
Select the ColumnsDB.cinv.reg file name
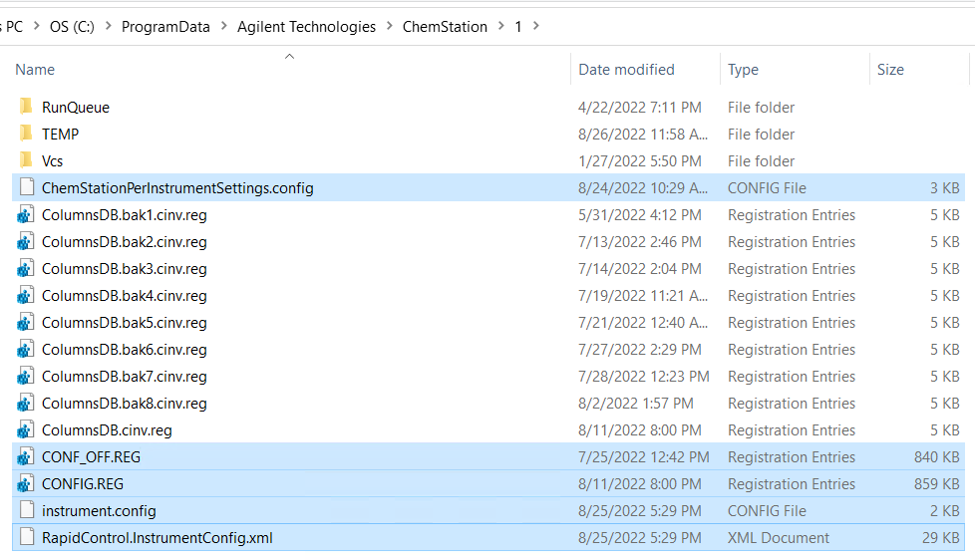click(x=107, y=430)
